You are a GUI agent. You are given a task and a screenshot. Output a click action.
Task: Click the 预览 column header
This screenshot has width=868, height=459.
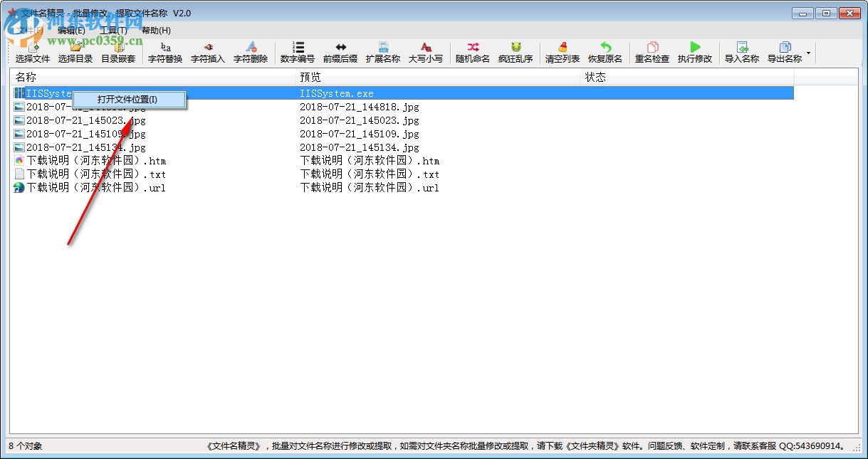coord(439,77)
